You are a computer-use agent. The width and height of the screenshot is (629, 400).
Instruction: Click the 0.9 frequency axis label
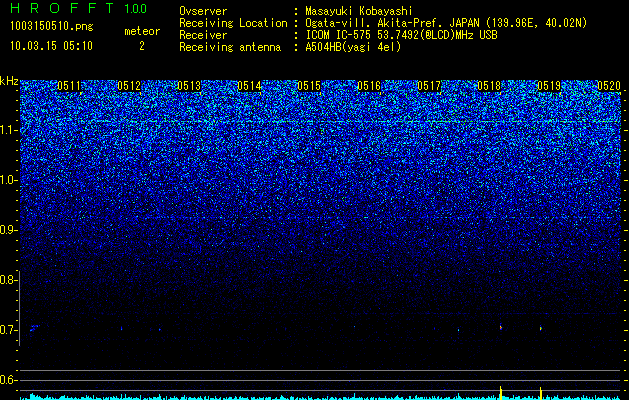9,230
